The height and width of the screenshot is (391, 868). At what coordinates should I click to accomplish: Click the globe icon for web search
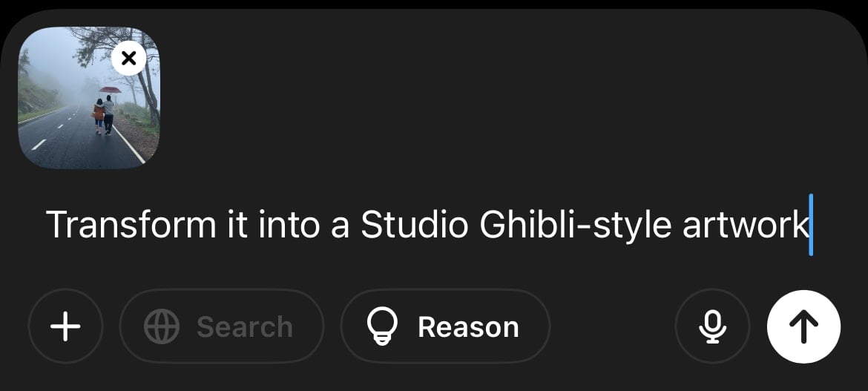point(162,326)
